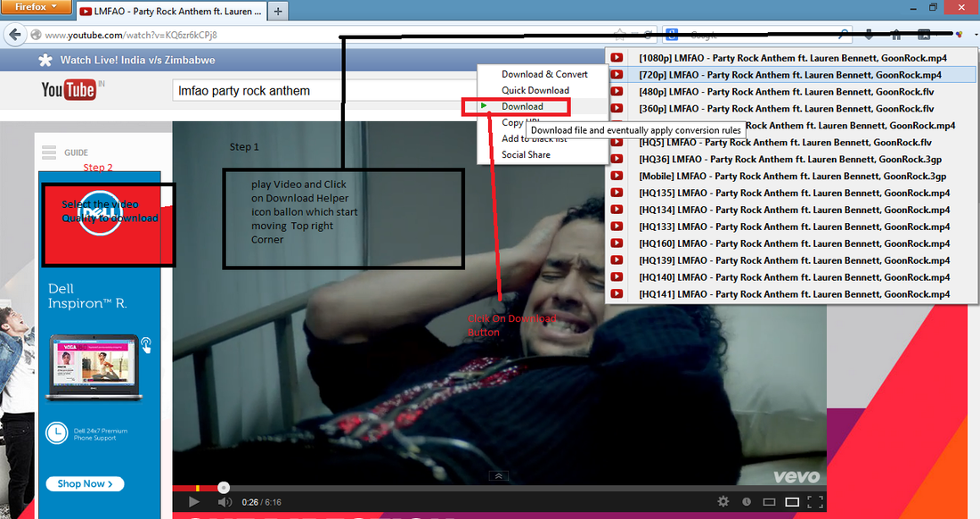
Task: Switch to the small player size
Action: [x=770, y=501]
